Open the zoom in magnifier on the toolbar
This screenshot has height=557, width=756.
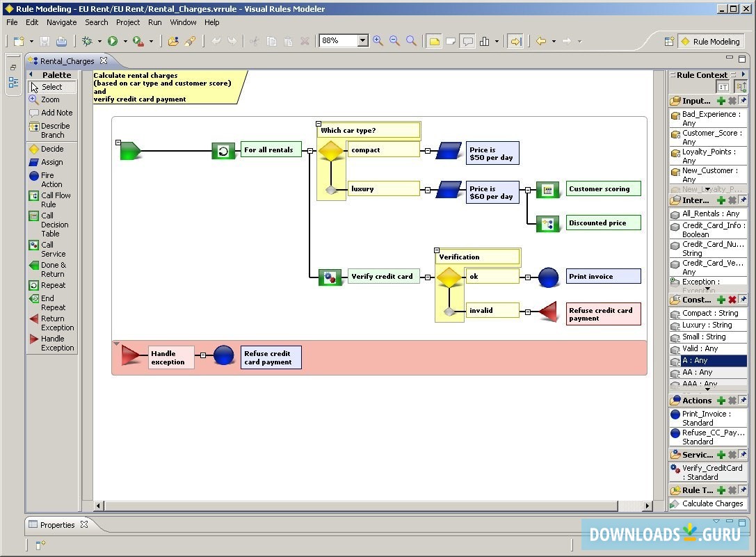point(378,40)
